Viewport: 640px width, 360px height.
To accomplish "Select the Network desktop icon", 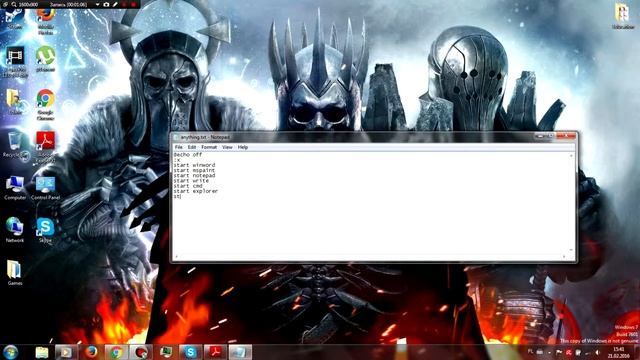I will pos(15,229).
